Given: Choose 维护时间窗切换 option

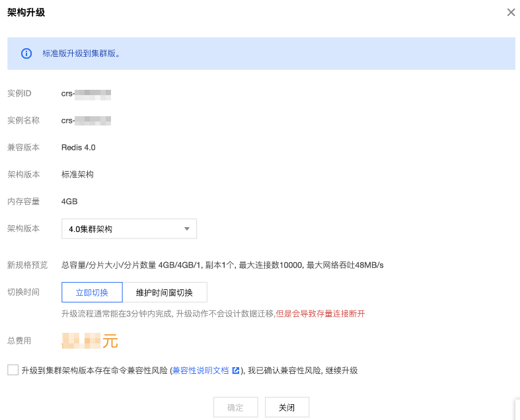Looking at the screenshot, I should 165,293.
